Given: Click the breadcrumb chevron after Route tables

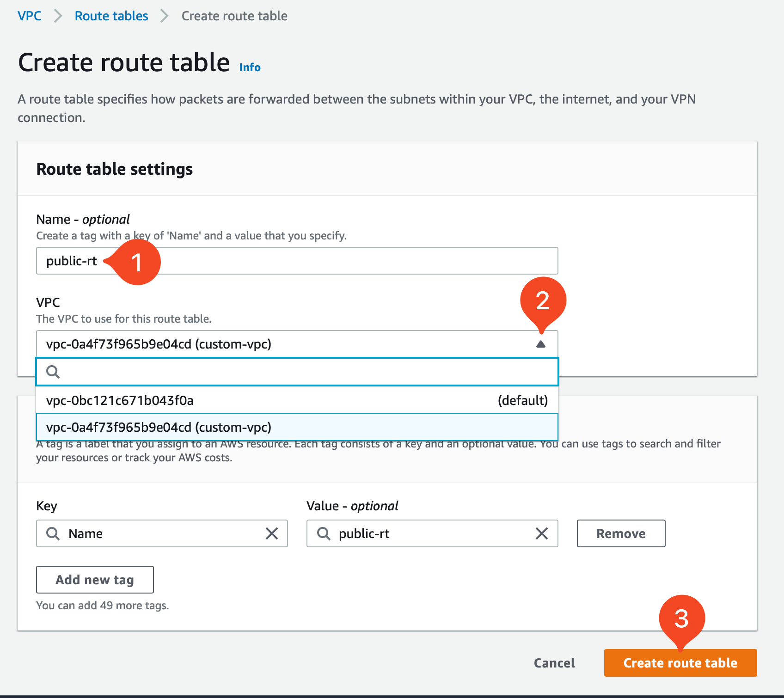Looking at the screenshot, I should coord(165,16).
